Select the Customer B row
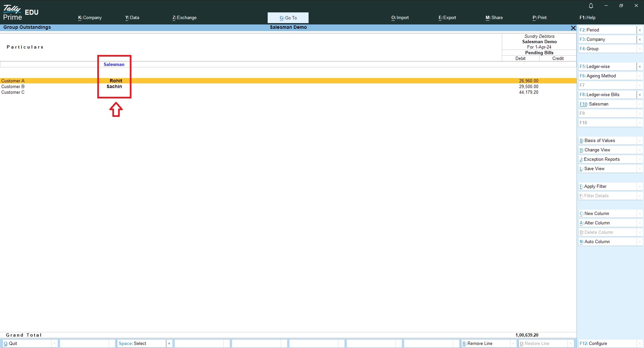 [13, 87]
